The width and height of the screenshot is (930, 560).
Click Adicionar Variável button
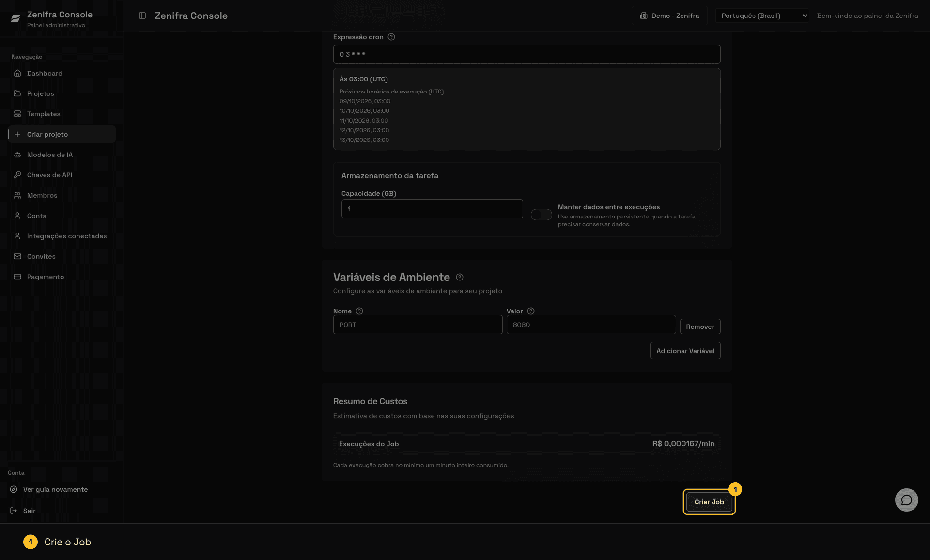coord(685,351)
